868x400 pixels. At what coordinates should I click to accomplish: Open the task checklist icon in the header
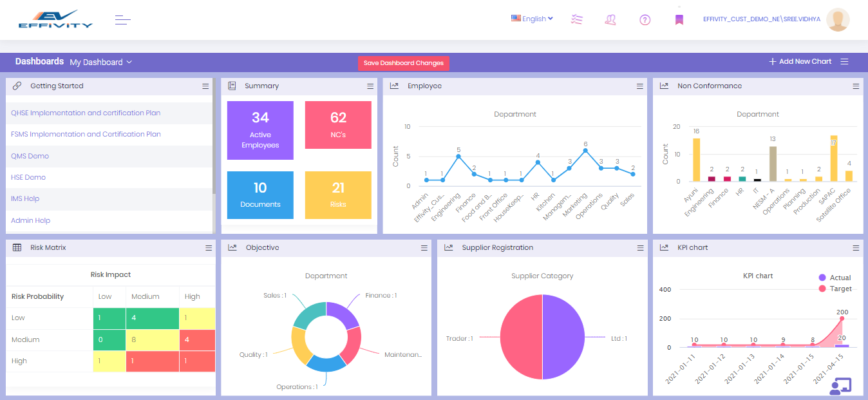tap(576, 19)
